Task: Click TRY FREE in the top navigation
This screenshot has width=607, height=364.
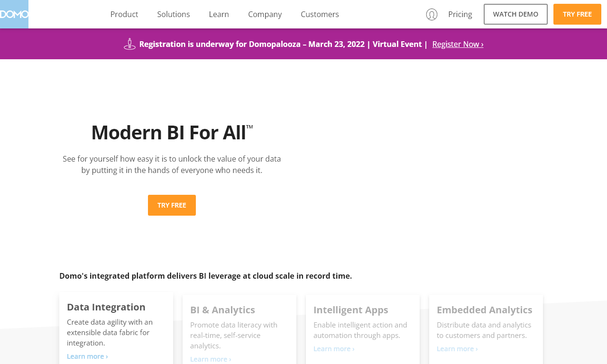Action: [577, 14]
